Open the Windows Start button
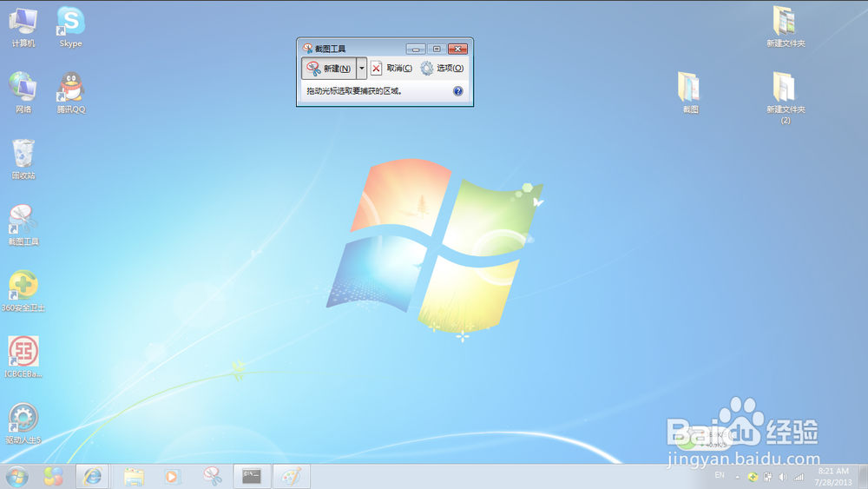 [x=17, y=477]
